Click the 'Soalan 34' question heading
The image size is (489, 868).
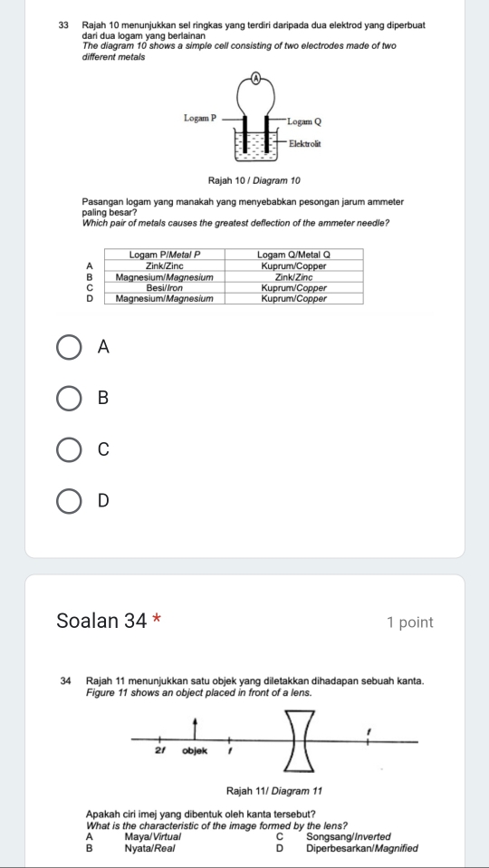pos(101,622)
